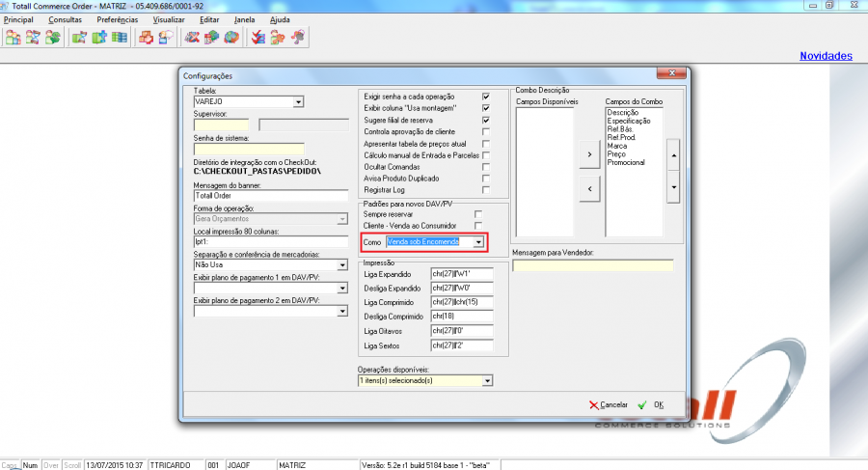868x470 pixels.
Task: Click the toolbar icon with red X
Action: coord(192,37)
